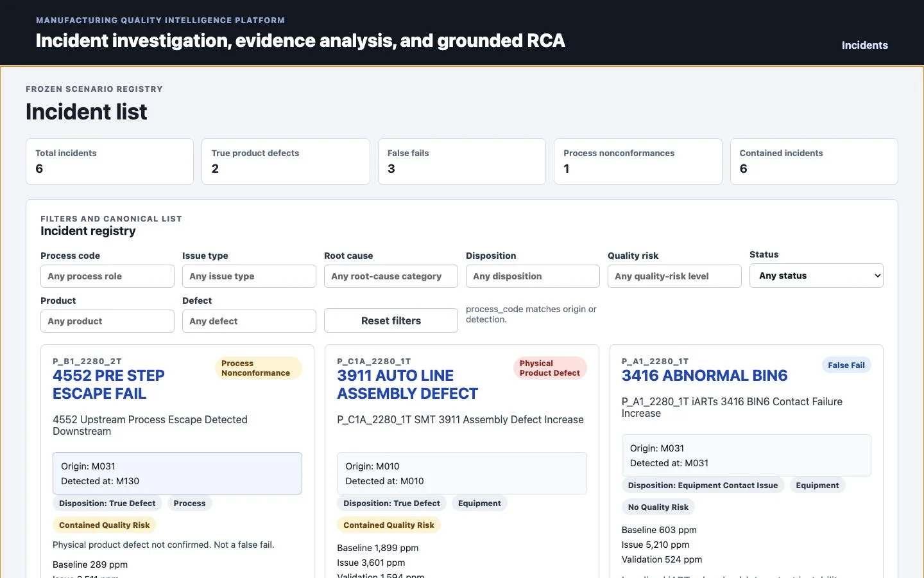Click the P_B1_2280_2T code label

pyautogui.click(x=87, y=362)
